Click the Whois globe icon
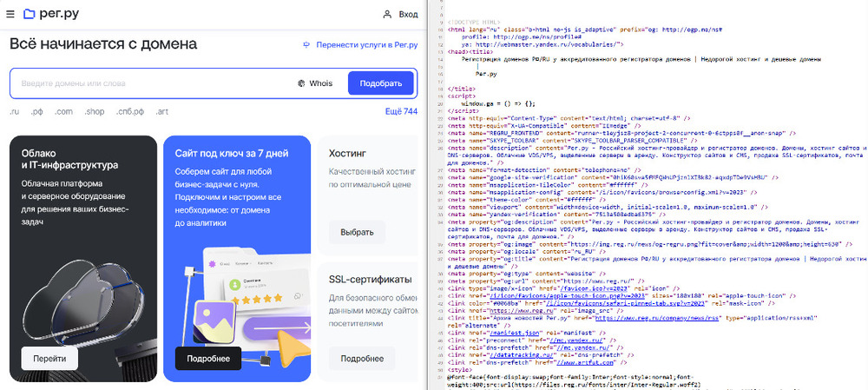The height and width of the screenshot is (390, 868). tap(301, 83)
